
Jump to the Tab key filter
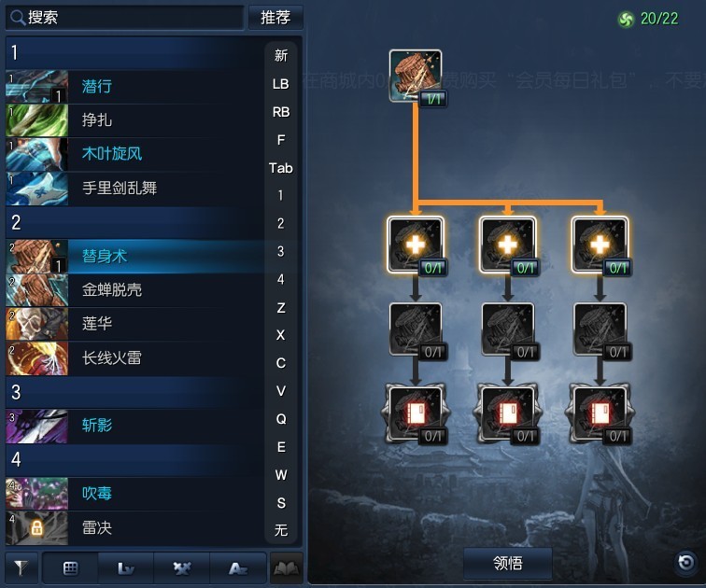(280, 168)
